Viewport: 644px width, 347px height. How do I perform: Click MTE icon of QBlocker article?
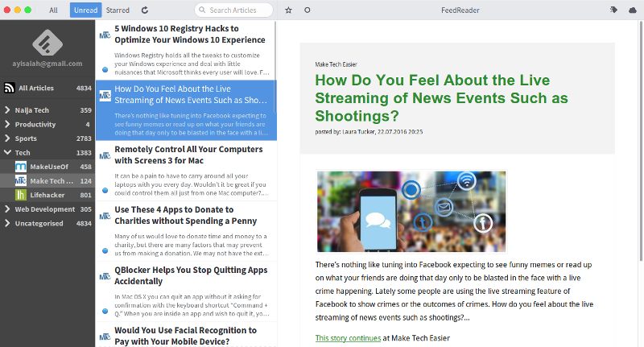click(105, 277)
